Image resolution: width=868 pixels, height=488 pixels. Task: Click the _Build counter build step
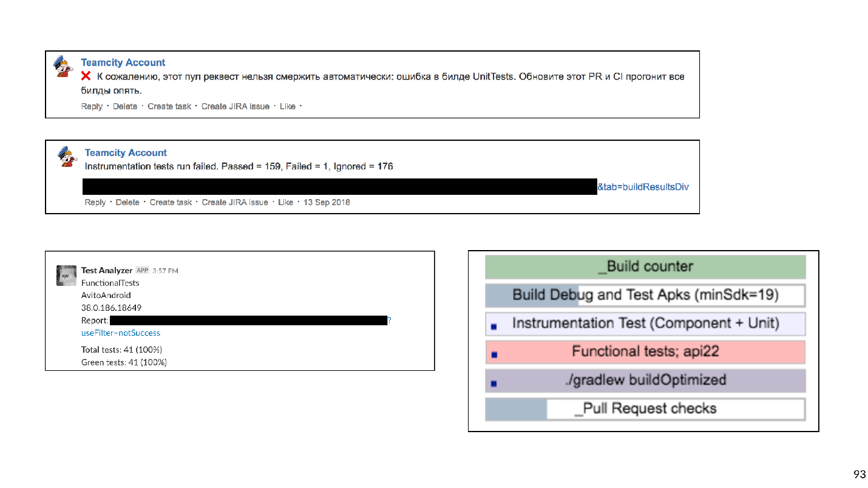click(x=645, y=267)
